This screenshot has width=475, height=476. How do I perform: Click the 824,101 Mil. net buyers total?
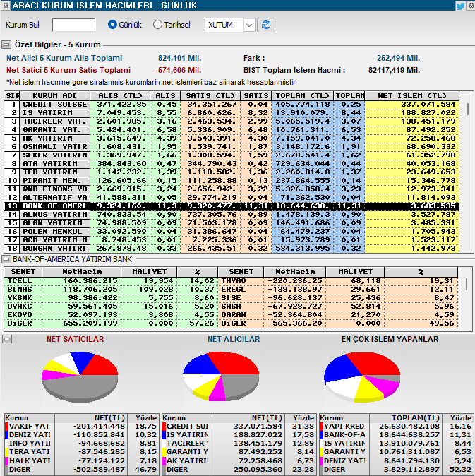point(179,58)
